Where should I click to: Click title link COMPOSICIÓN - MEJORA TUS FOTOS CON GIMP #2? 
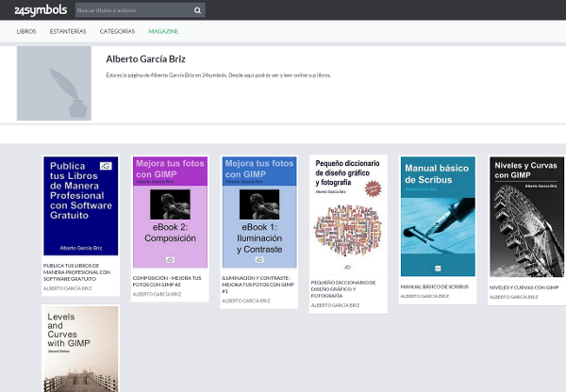click(x=167, y=282)
